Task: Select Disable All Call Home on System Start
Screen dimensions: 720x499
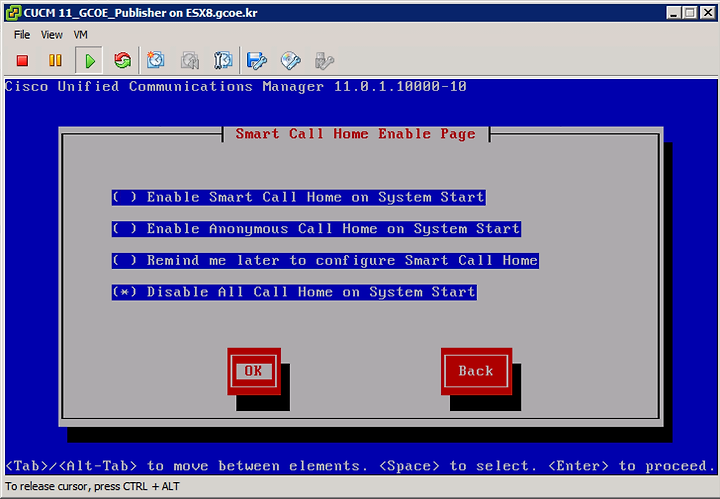Action: click(294, 292)
